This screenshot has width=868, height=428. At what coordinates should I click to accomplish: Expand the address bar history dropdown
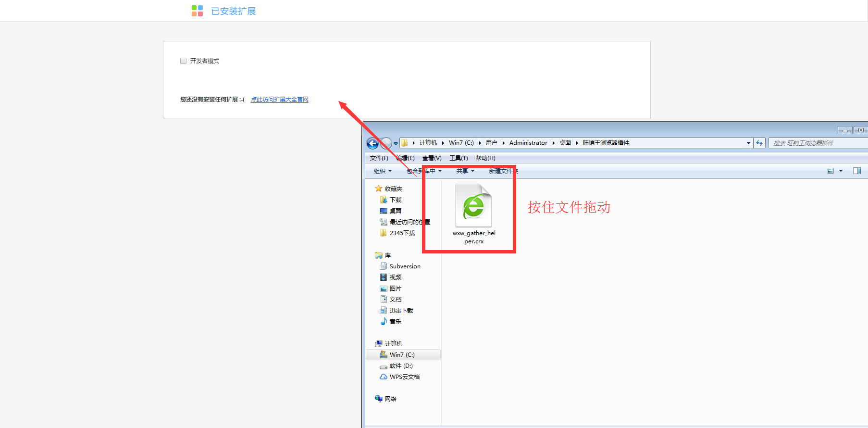(x=748, y=143)
